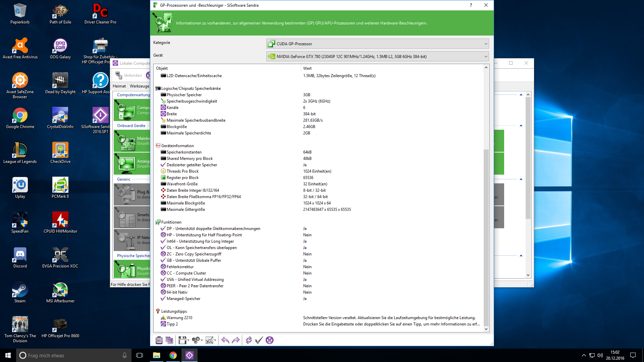This screenshot has height=362, width=644.
Task: Click the gears engine icon in toolbar
Action: pos(196,340)
